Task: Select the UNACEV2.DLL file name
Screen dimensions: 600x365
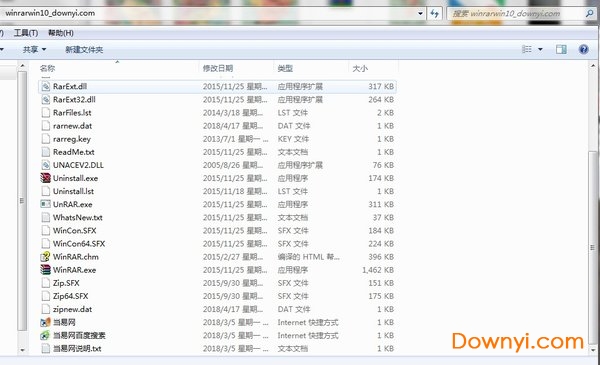Action: [78, 165]
